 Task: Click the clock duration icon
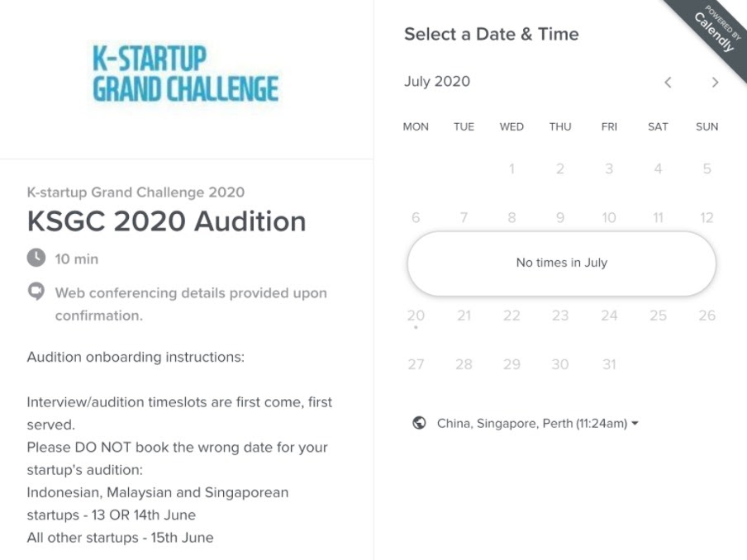[36, 258]
